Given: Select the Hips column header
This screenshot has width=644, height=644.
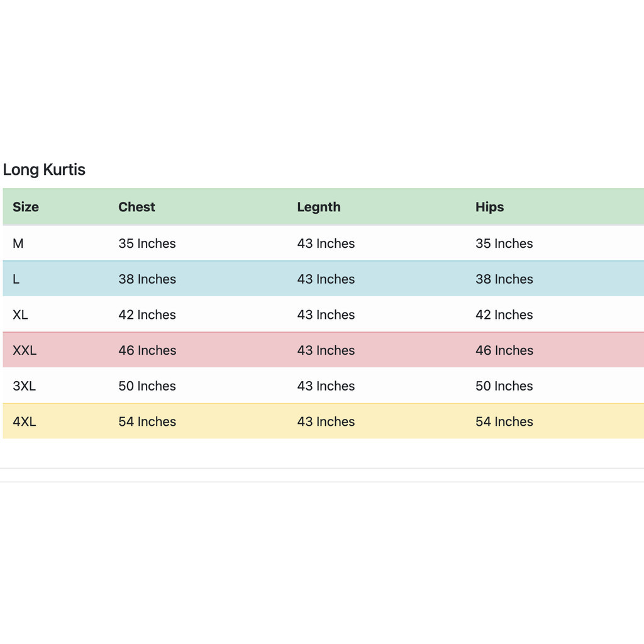Looking at the screenshot, I should tap(489, 207).
